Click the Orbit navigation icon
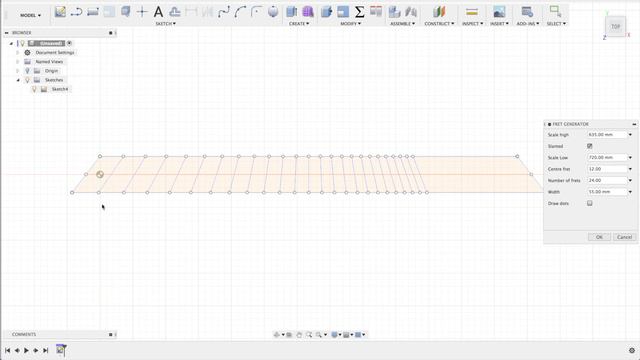Viewport: 640px width, 360px height. (x=277, y=335)
